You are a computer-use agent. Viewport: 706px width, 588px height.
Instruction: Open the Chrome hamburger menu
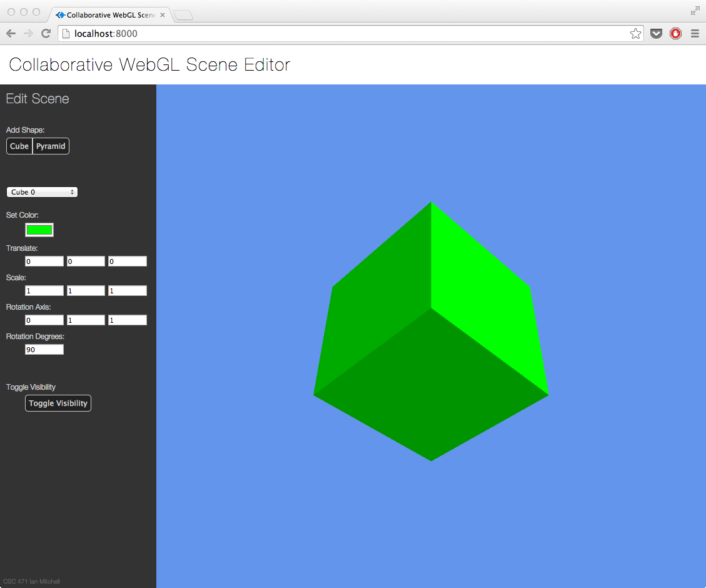pyautogui.click(x=695, y=34)
